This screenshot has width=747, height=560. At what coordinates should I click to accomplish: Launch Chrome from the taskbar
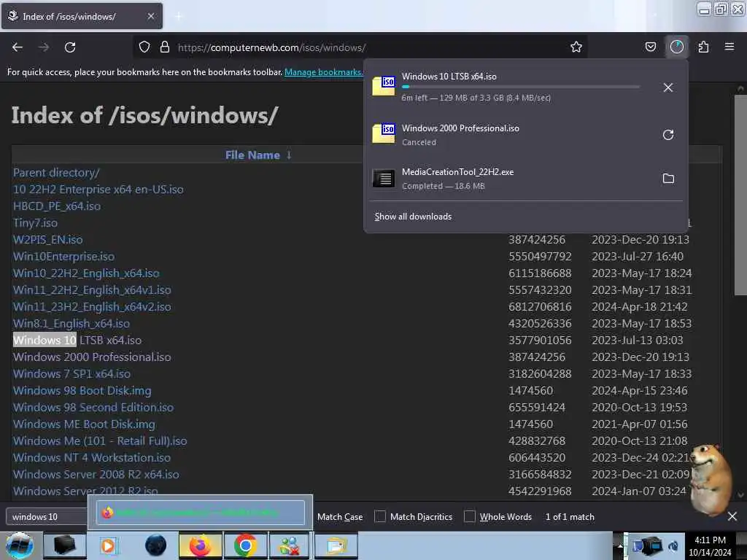click(x=245, y=545)
